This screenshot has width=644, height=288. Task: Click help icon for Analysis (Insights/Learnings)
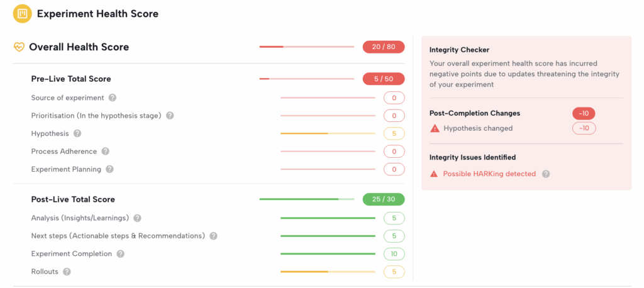tap(137, 218)
